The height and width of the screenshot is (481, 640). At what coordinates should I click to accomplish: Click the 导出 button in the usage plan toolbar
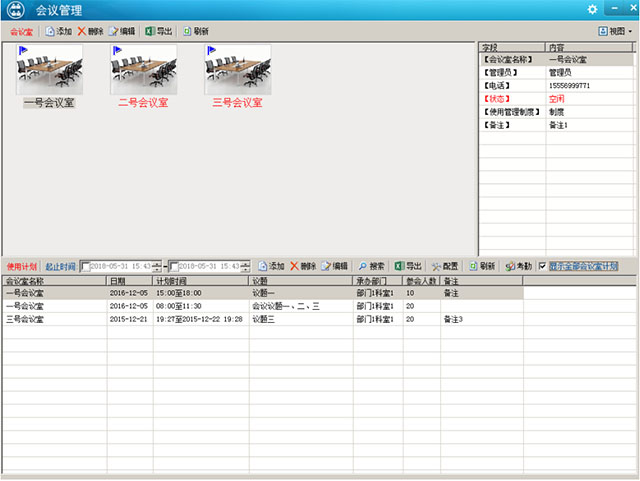pyautogui.click(x=407, y=266)
